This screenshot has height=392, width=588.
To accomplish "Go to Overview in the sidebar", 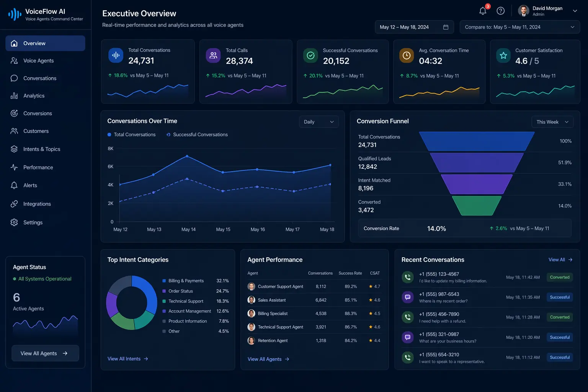I will point(45,43).
